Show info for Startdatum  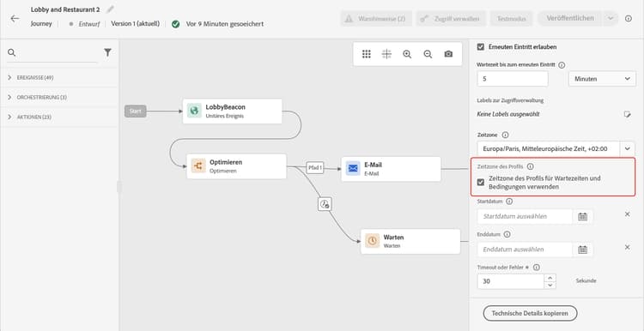[x=509, y=202]
